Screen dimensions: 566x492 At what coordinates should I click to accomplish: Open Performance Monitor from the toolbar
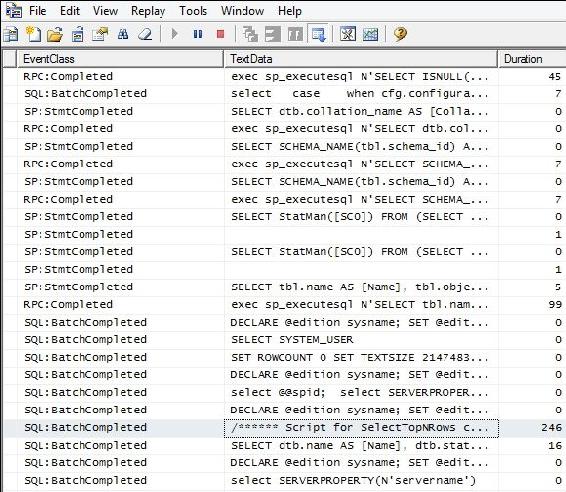tap(370, 35)
